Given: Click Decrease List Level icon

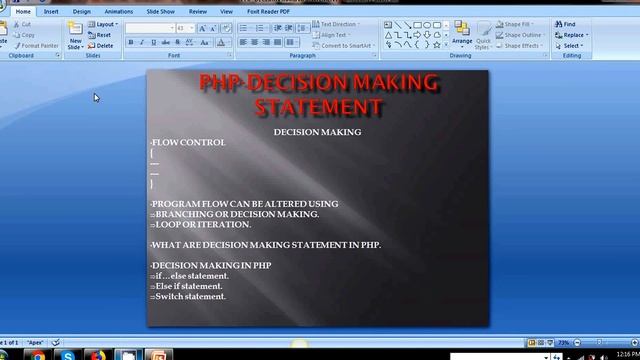Looking at the screenshot, I should click(278, 28).
